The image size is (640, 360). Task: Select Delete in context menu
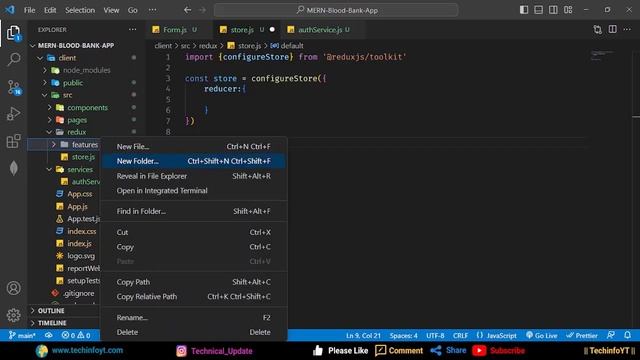193,332
